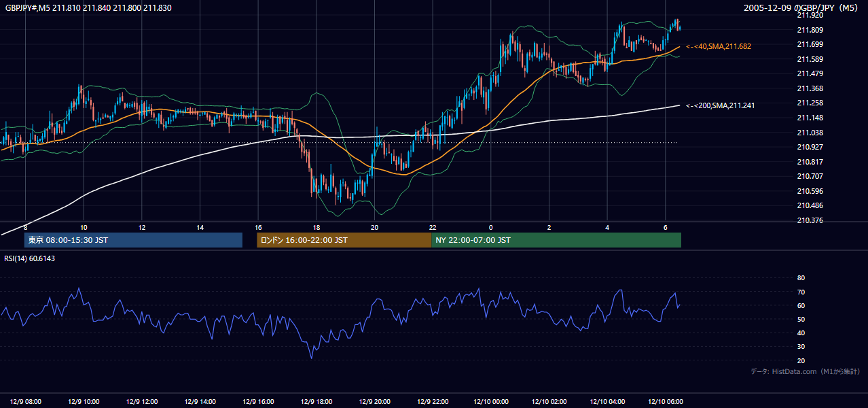Image resolution: width=868 pixels, height=408 pixels.
Task: Click hour tick 22 below the price chart
Action: [x=433, y=227]
